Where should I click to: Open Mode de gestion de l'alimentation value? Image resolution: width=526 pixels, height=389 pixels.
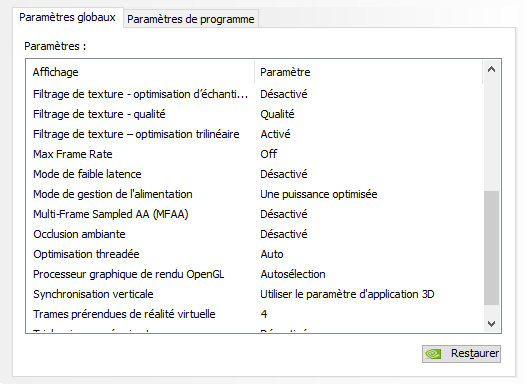[319, 194]
